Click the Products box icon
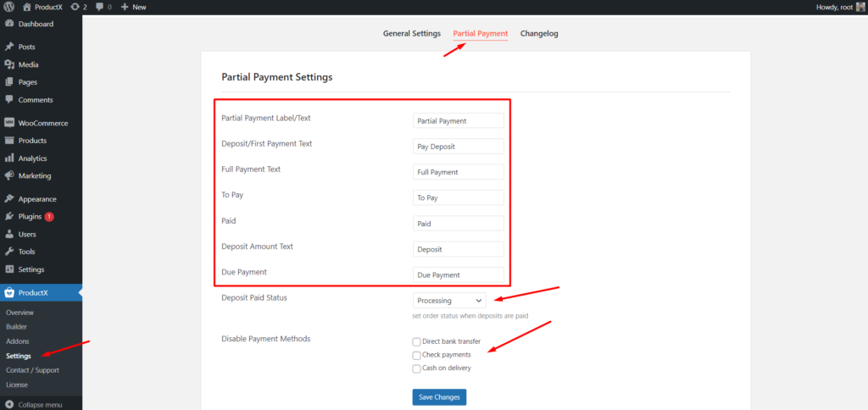868x410 pixels. tap(8, 141)
